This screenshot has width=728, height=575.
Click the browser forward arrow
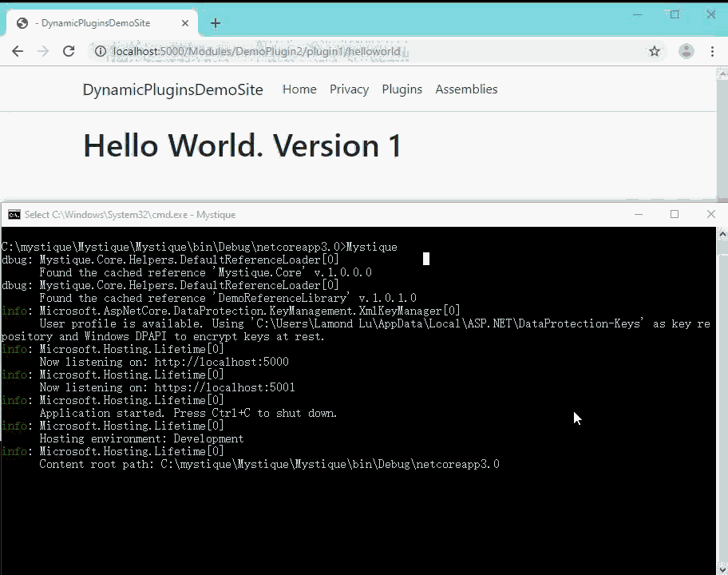tap(43, 51)
